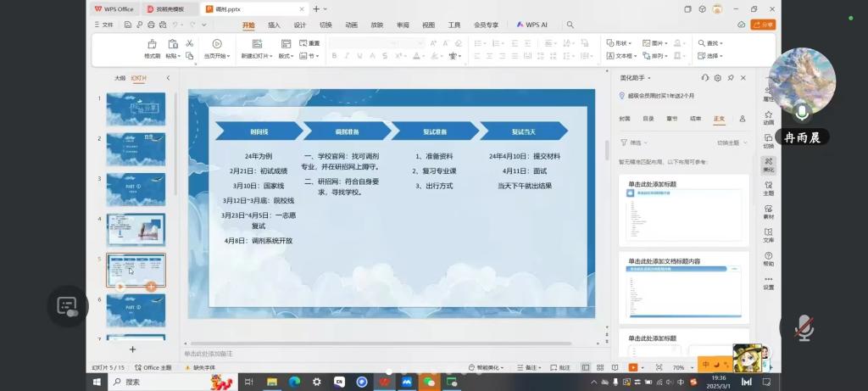The height and width of the screenshot is (391, 868).
Task: Unmute the crossed-out microphone button
Action: click(803, 327)
